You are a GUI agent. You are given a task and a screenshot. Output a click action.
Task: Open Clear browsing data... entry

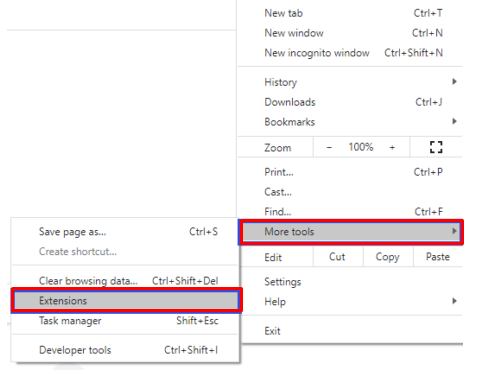pos(125,281)
